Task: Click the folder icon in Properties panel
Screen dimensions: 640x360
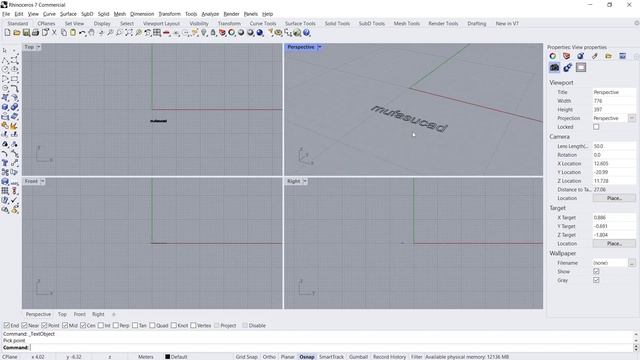Action: point(609,56)
